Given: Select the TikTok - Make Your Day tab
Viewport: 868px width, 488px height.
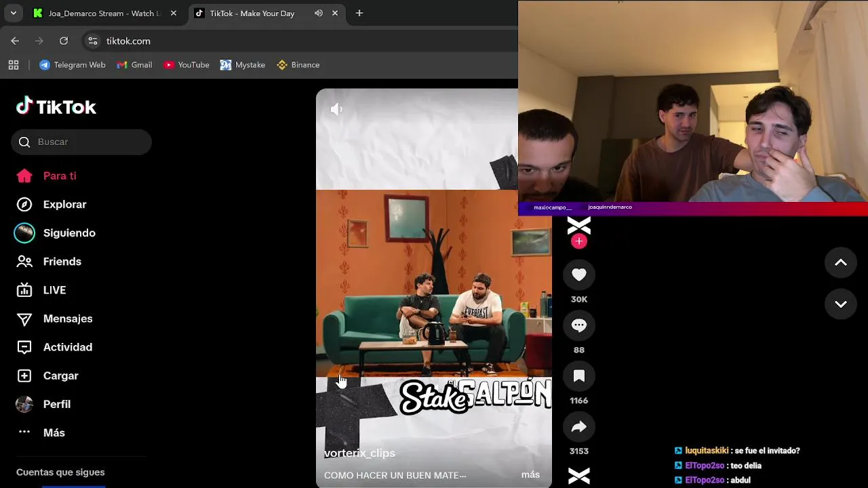Looking at the screenshot, I should (x=252, y=13).
